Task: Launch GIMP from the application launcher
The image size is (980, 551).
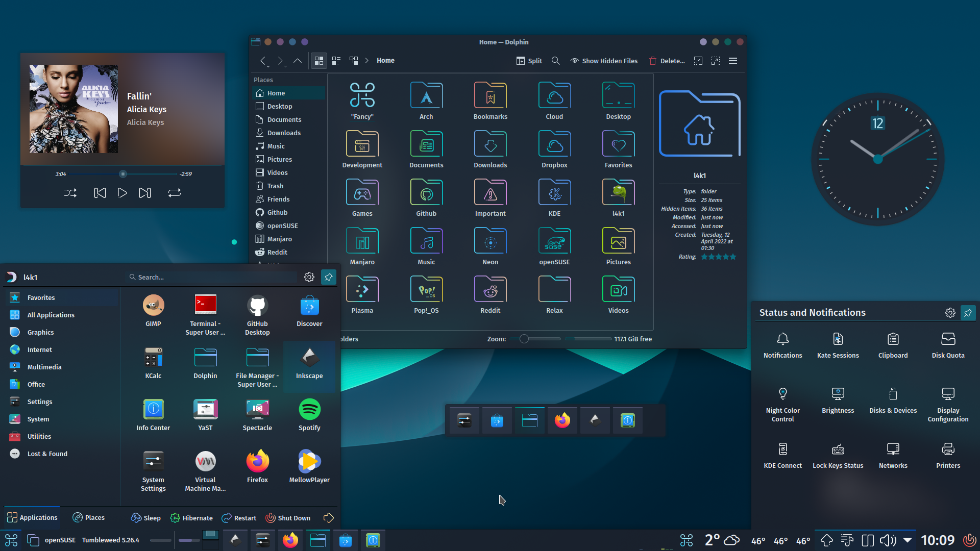Action: pyautogui.click(x=153, y=310)
